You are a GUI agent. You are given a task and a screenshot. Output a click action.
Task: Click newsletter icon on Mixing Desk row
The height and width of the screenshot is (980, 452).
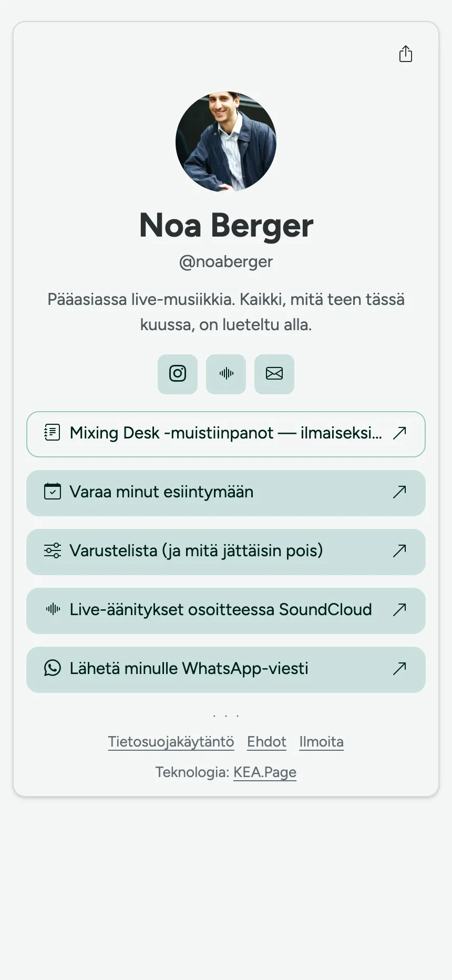click(x=52, y=433)
